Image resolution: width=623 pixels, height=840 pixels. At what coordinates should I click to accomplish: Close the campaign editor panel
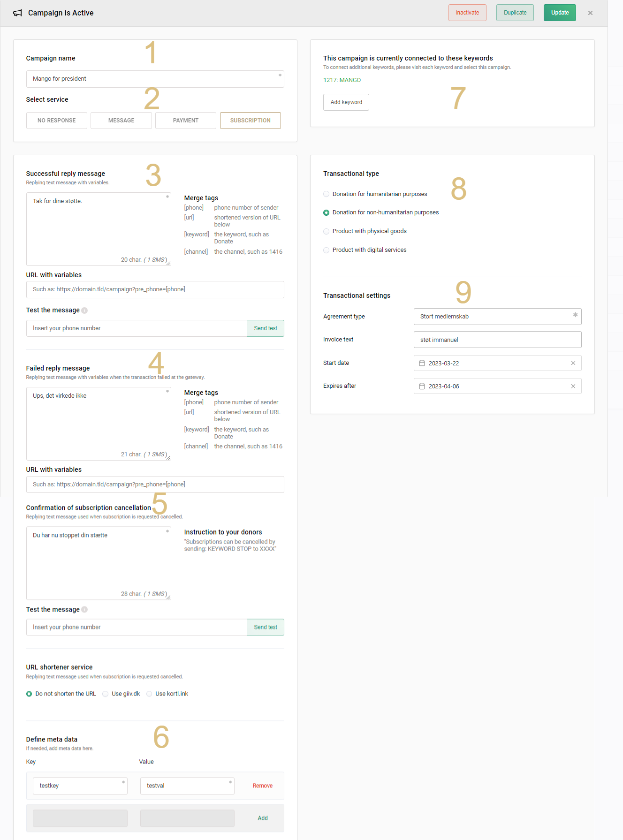590,13
